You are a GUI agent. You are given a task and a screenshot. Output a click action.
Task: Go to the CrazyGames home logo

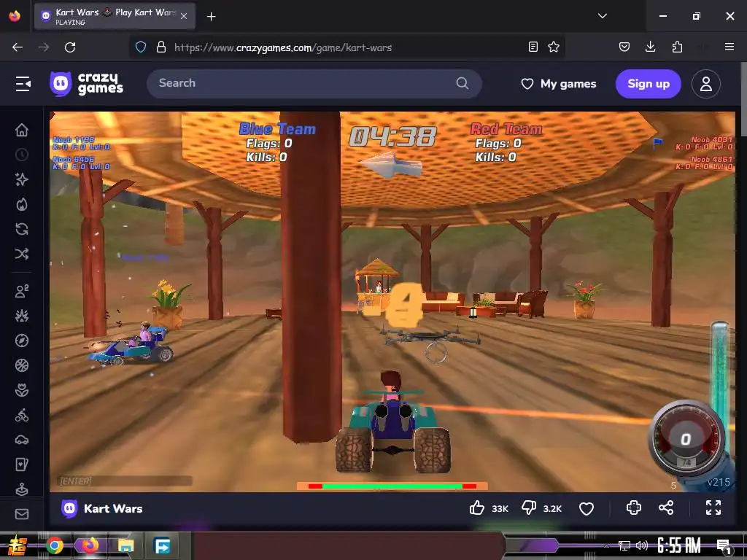click(86, 84)
